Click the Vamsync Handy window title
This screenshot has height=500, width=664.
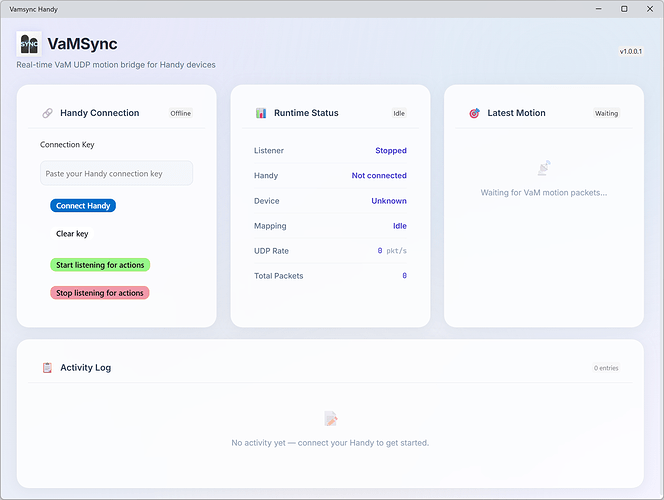click(x=33, y=9)
